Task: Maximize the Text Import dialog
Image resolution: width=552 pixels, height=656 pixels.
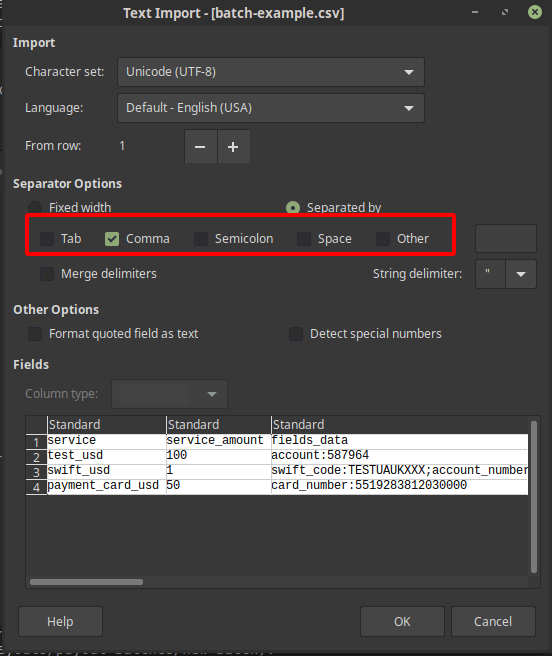Action: click(x=505, y=12)
